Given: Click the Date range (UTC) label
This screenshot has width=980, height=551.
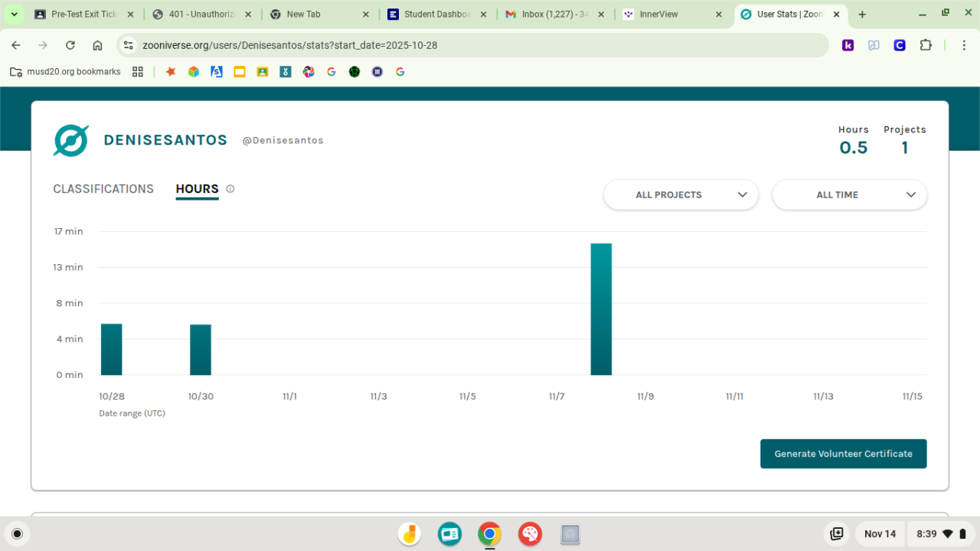Looking at the screenshot, I should click(x=132, y=413).
